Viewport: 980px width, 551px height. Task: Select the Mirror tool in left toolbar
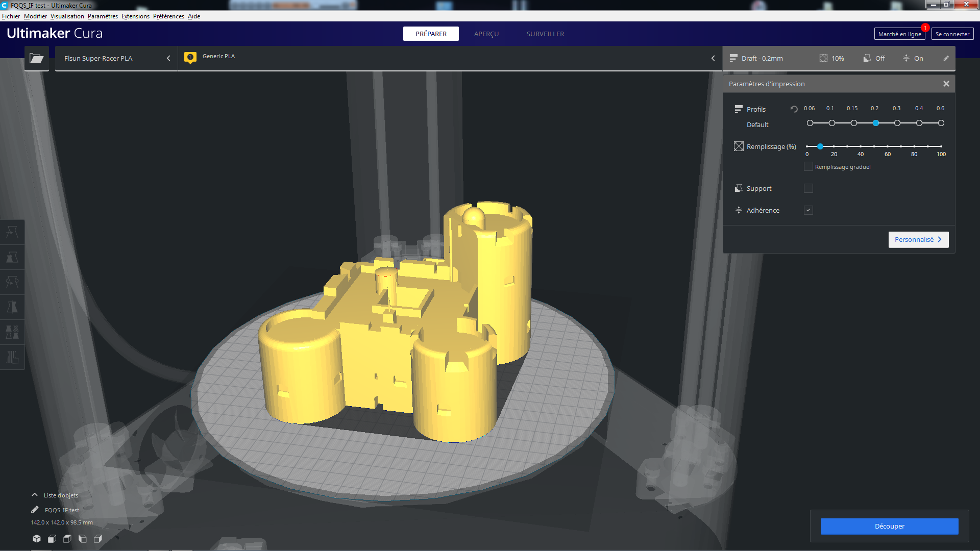point(12,307)
